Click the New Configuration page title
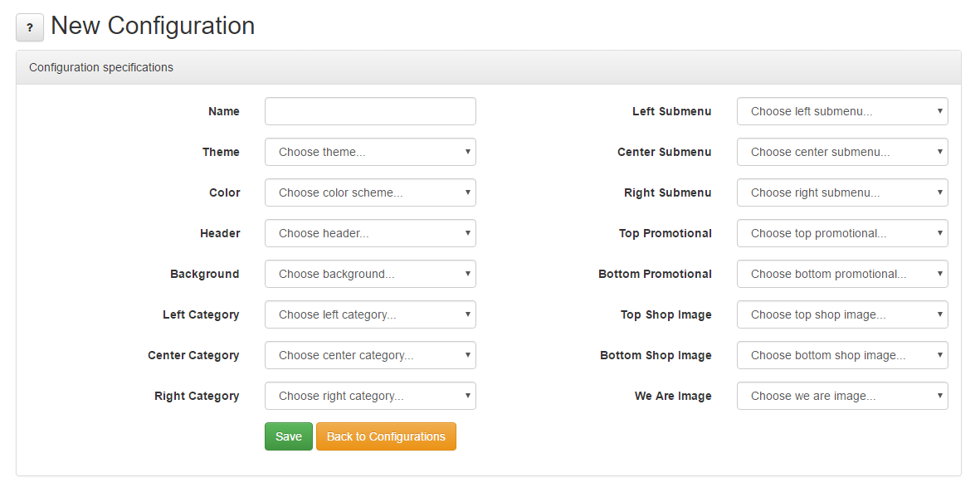This screenshot has height=492, width=980. pos(153,27)
